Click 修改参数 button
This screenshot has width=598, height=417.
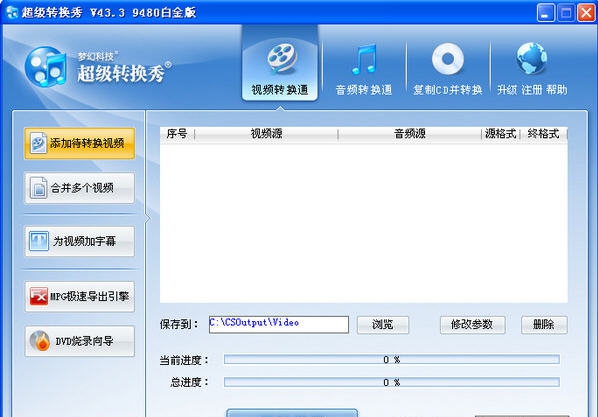tap(472, 325)
